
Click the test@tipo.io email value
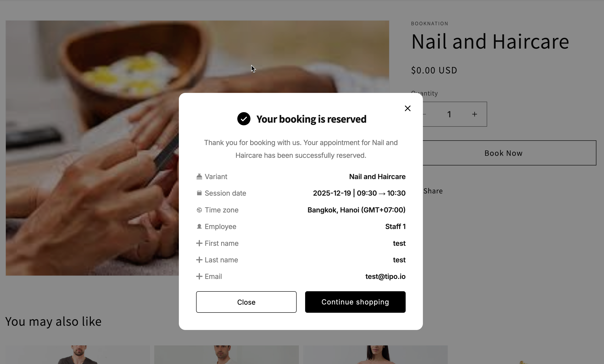coord(385,276)
